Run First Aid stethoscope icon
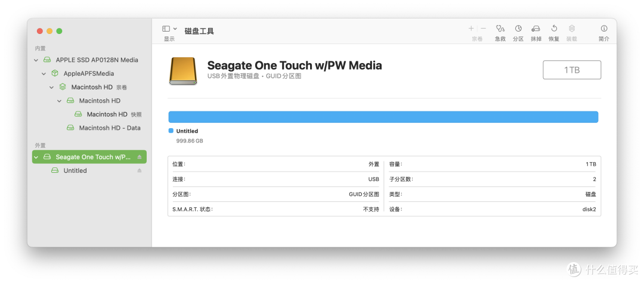Image resolution: width=644 pixels, height=283 pixels. click(500, 29)
